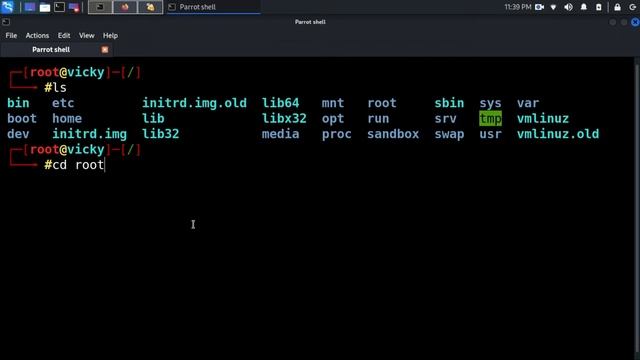
Task: Maximize the Parrot shell window
Action: (624, 22)
